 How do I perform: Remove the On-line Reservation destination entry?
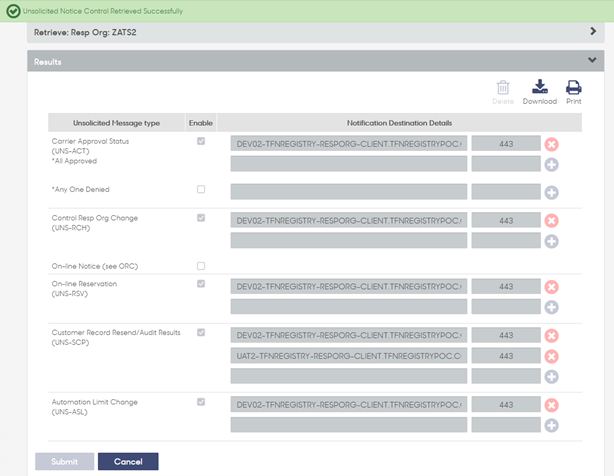pyautogui.click(x=551, y=287)
